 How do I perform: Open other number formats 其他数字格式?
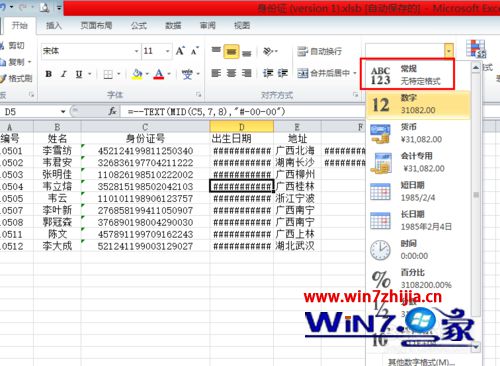(x=421, y=362)
